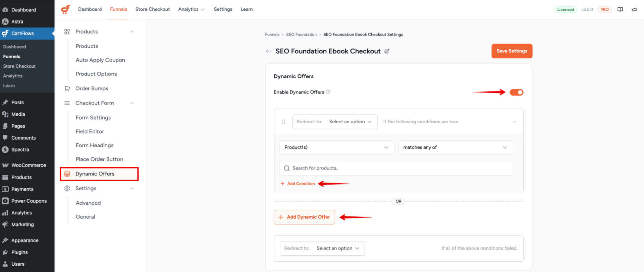This screenshot has height=272, width=644.
Task: Disable the Enable Dynamic Offers toggle
Action: click(517, 92)
